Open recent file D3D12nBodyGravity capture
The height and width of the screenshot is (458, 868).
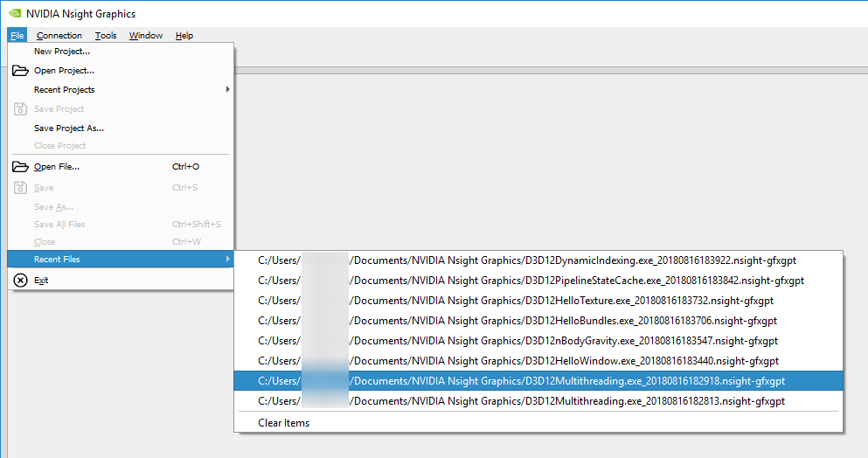[x=517, y=341]
